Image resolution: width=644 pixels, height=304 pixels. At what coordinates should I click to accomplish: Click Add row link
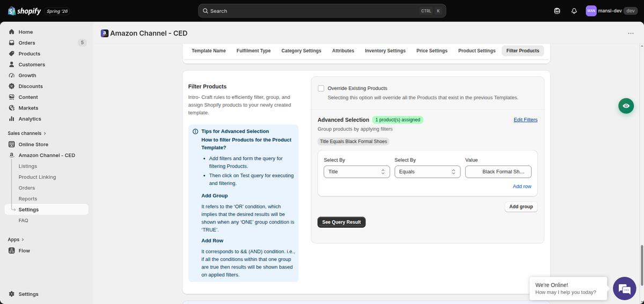coord(522,186)
